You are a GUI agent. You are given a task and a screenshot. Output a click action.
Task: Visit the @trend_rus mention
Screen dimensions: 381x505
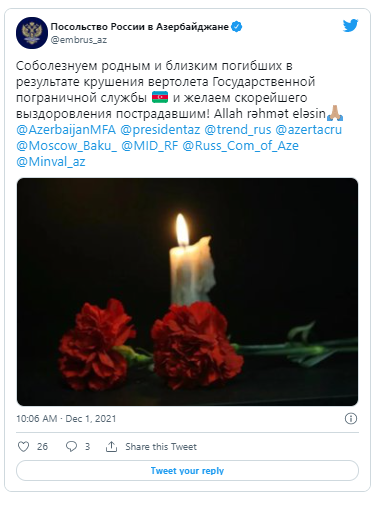click(238, 130)
